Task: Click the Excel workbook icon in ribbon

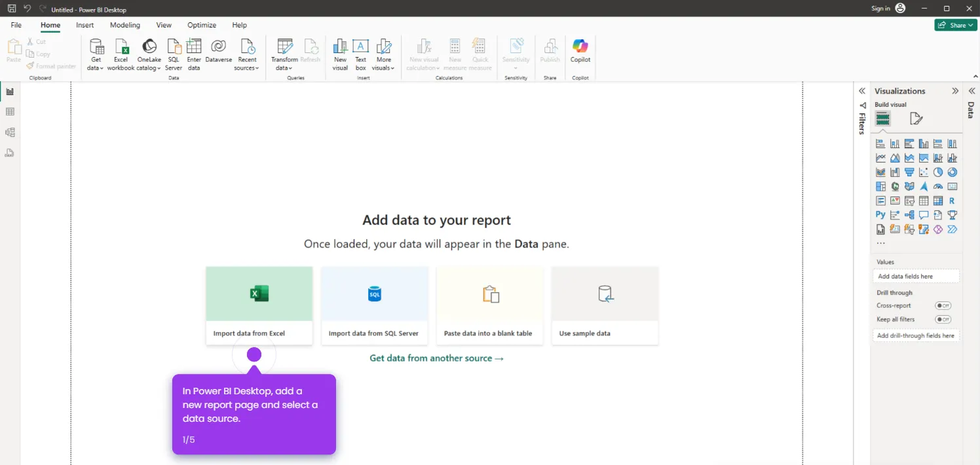Action: [121, 46]
